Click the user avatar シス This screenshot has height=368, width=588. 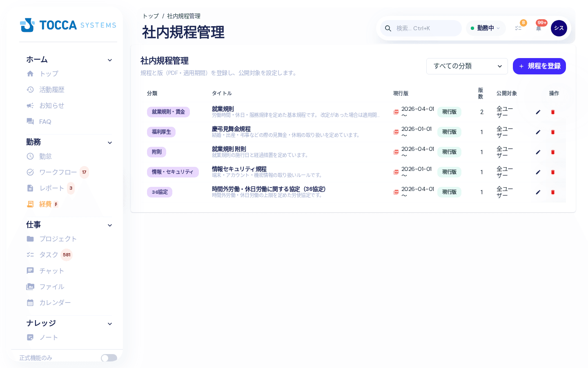click(x=559, y=28)
